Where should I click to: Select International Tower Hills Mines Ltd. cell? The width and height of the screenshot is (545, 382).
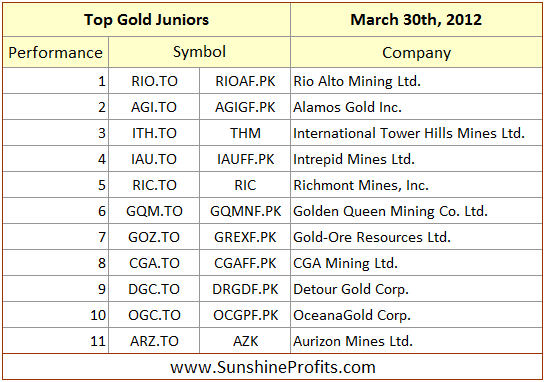(x=416, y=133)
